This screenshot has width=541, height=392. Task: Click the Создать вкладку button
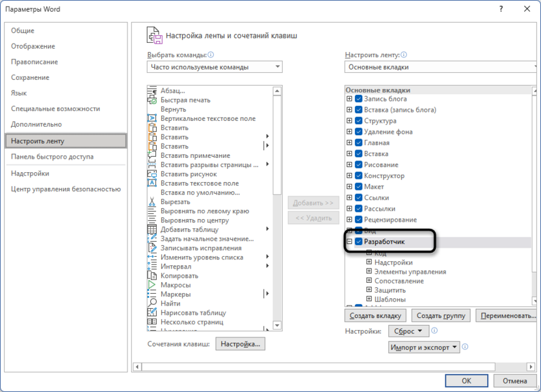click(376, 315)
